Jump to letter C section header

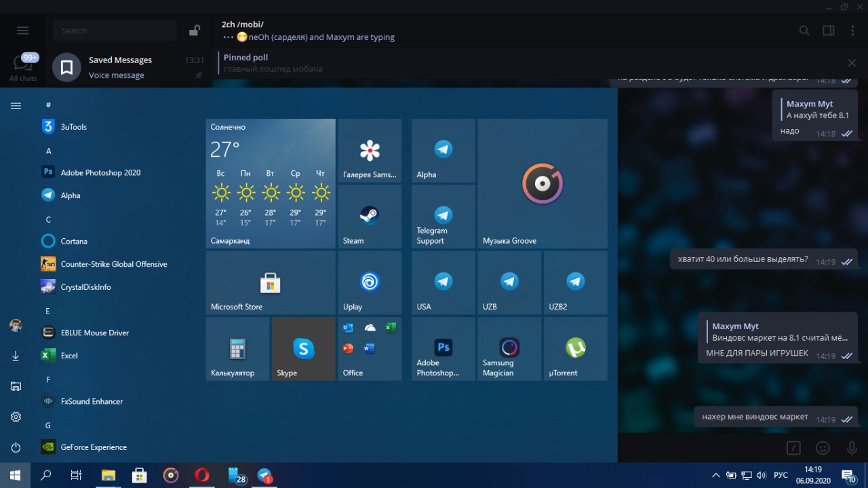click(48, 219)
